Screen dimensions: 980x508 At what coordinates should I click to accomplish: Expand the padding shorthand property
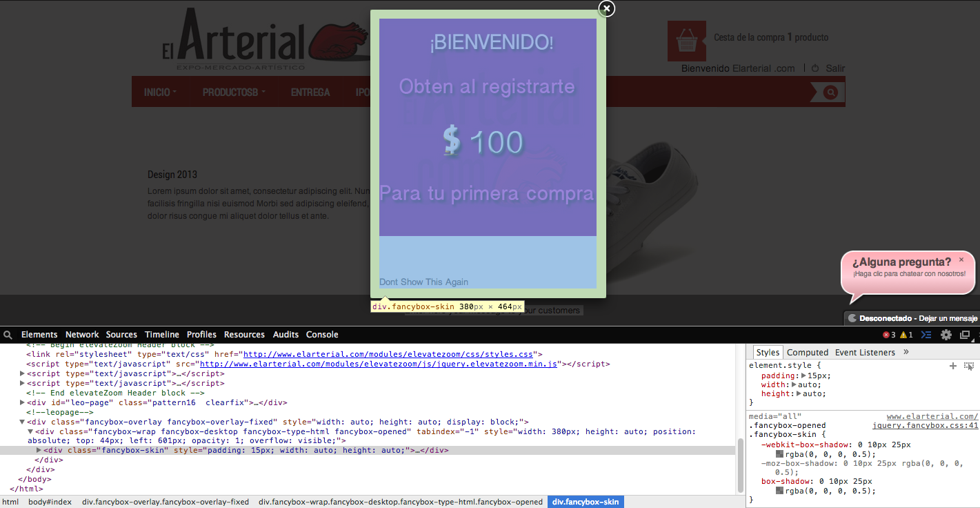[x=802, y=375]
